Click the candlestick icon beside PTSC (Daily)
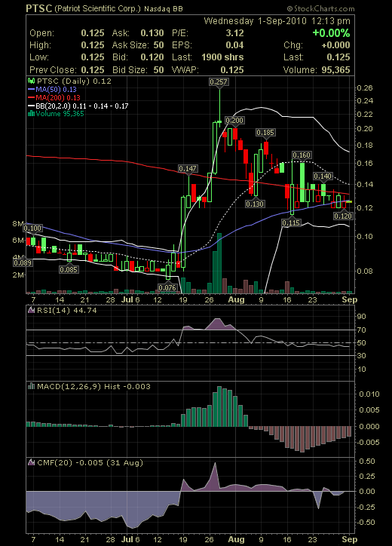The height and width of the screenshot is (546, 392). (x=31, y=81)
